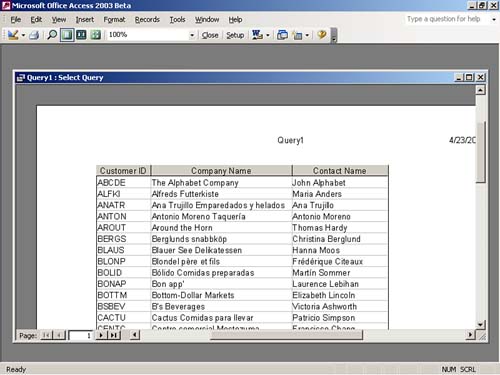
Task: Click the 'Contact Name' column header
Action: pos(340,171)
